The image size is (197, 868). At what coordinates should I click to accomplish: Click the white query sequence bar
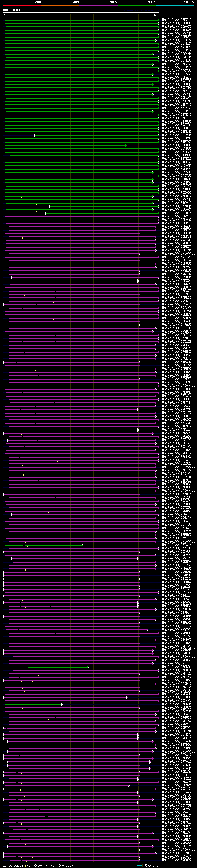pos(81,13)
